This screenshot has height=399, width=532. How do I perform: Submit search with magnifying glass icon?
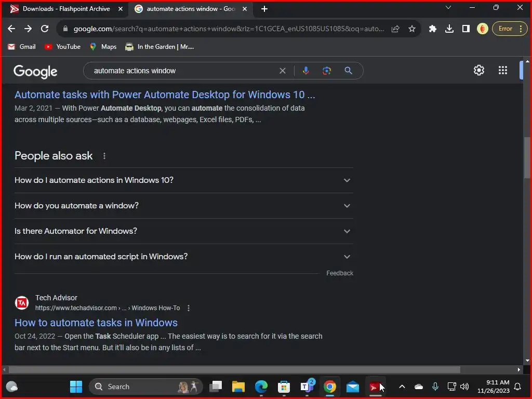(x=348, y=71)
